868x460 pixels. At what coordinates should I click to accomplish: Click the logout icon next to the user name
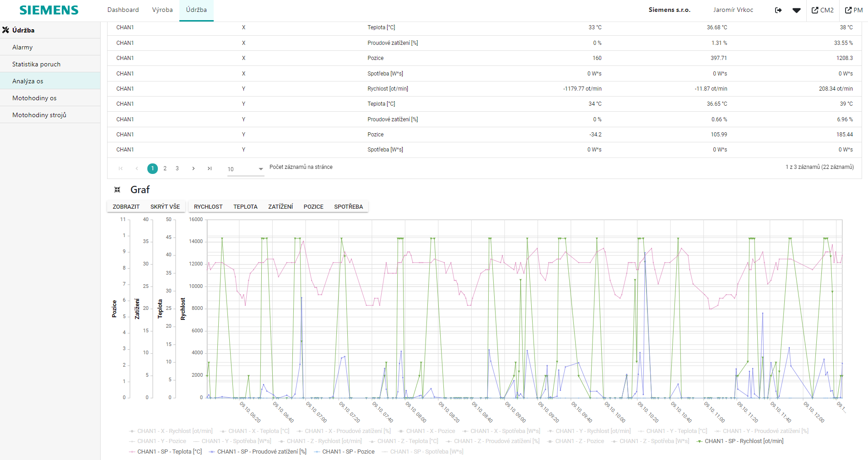(x=778, y=10)
